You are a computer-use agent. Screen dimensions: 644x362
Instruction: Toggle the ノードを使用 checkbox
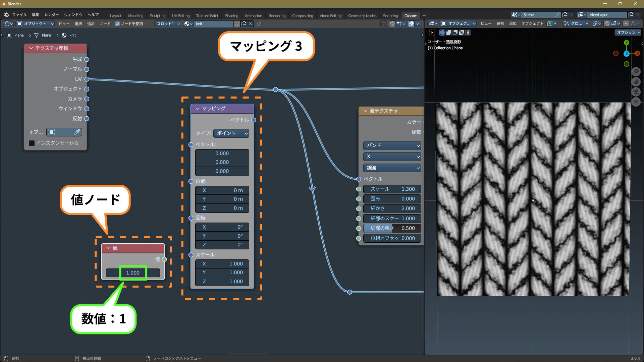tap(117, 24)
